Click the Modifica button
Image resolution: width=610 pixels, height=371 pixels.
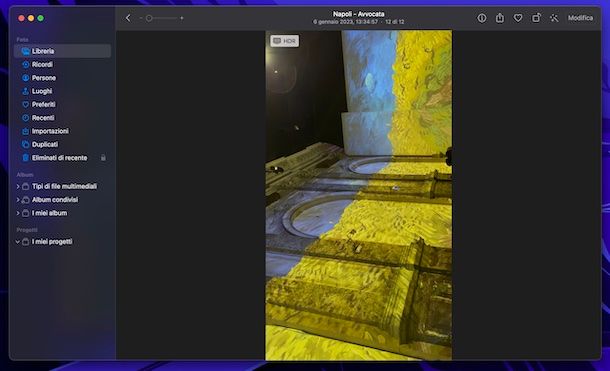(x=580, y=18)
